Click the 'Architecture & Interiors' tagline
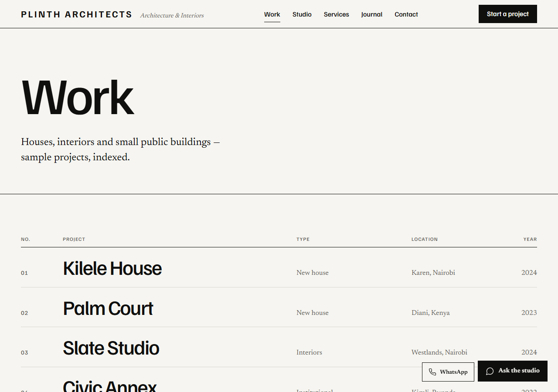Viewport: 558px width, 392px height. click(172, 15)
